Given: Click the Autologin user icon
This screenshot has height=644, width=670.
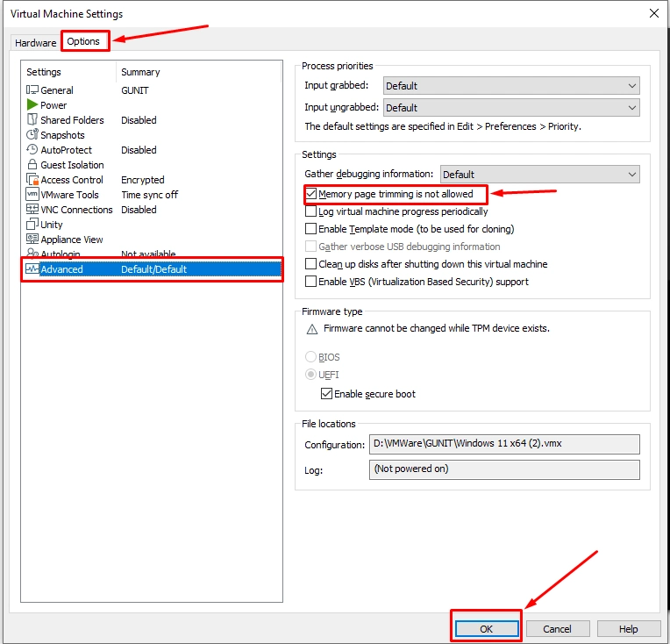Looking at the screenshot, I should (x=32, y=254).
